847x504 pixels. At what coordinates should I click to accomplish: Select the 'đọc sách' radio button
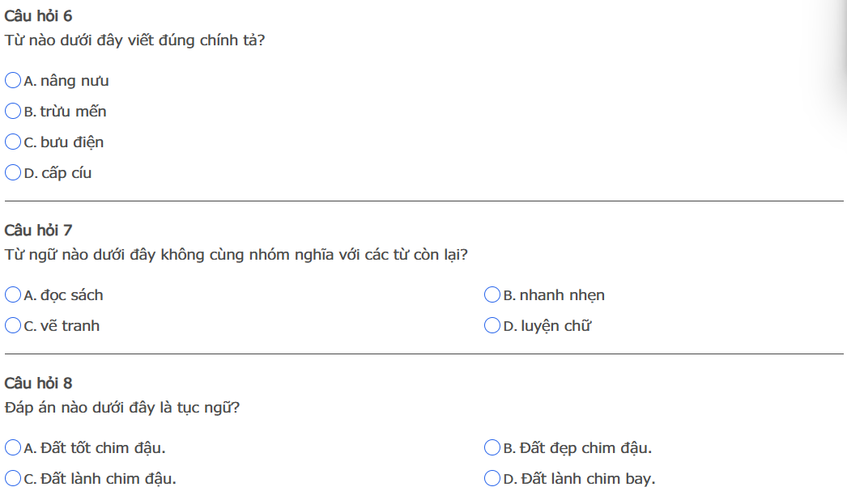click(x=13, y=294)
